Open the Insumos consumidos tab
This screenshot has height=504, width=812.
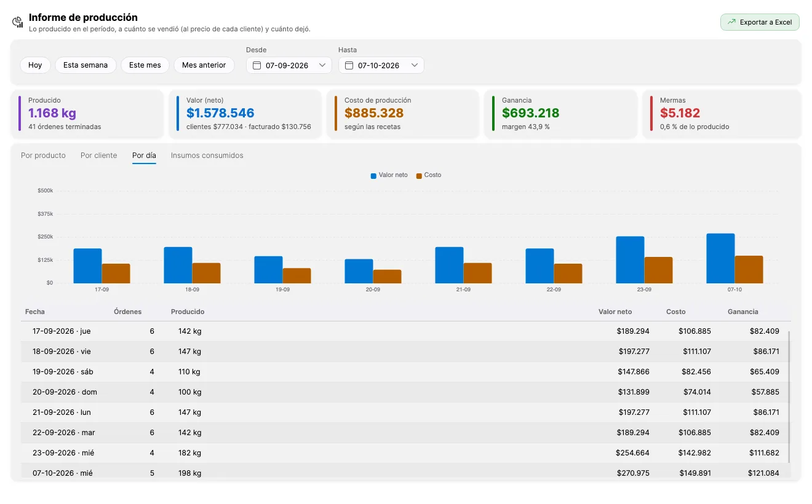(x=207, y=156)
